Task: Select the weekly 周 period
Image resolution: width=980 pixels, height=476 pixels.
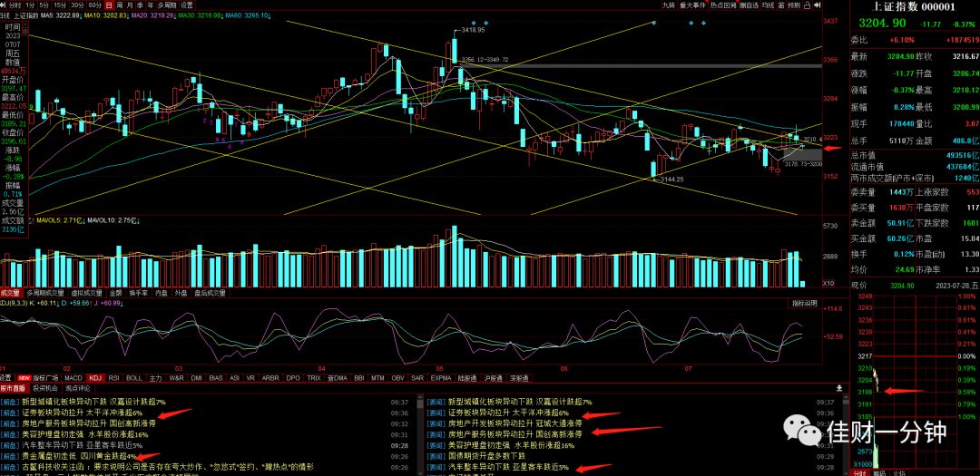Action: [x=120, y=5]
